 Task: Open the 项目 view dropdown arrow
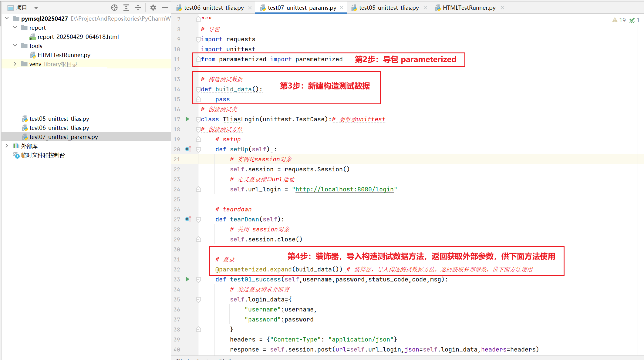(36, 8)
